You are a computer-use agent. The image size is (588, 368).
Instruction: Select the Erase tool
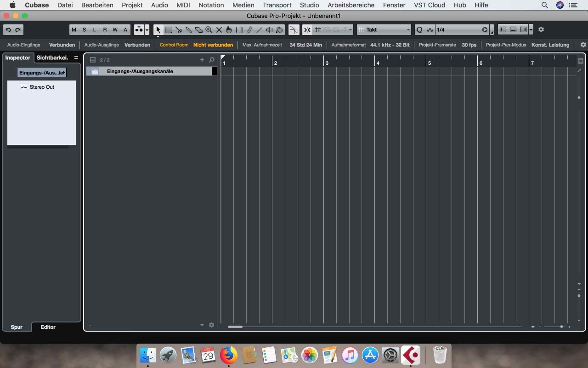click(198, 30)
